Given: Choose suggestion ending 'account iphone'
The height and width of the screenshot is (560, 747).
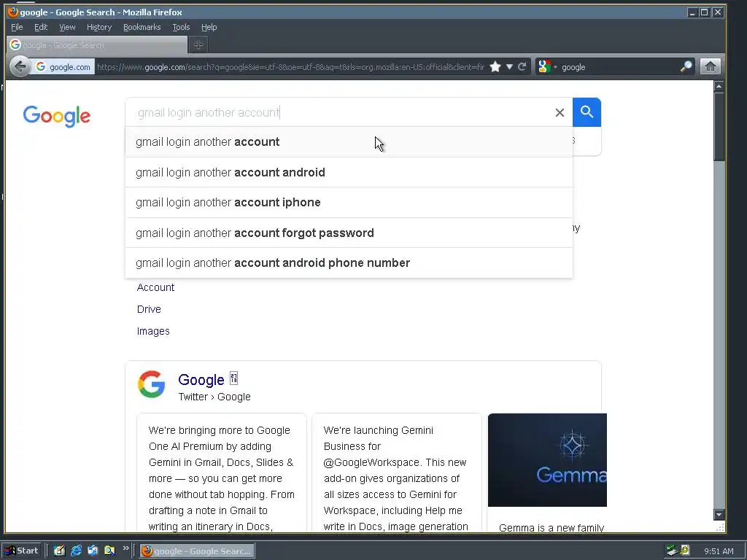Looking at the screenshot, I should click(x=349, y=203).
